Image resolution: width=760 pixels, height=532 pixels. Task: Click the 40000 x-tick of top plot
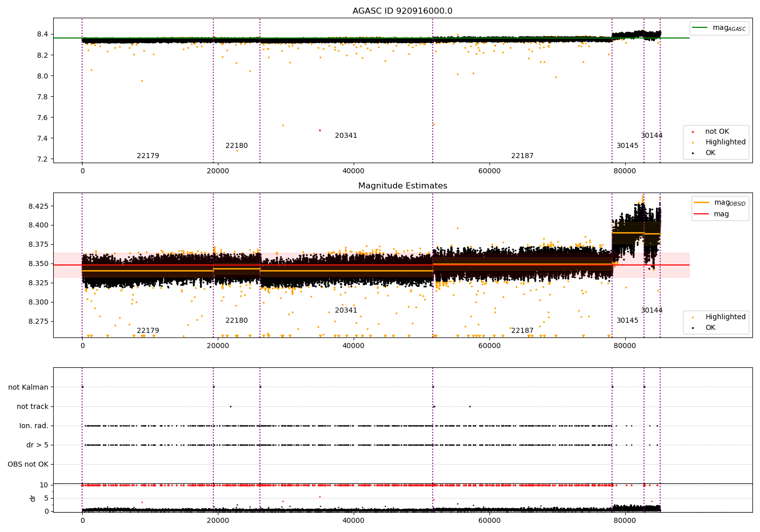[x=353, y=171]
